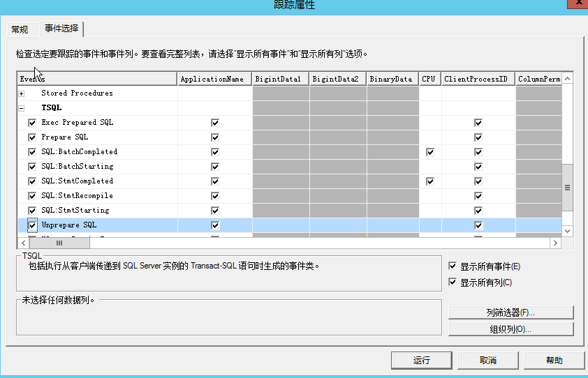Click the vertical scrollbar down arrow
Image resolution: width=588 pixels, height=378 pixels.
click(x=567, y=230)
